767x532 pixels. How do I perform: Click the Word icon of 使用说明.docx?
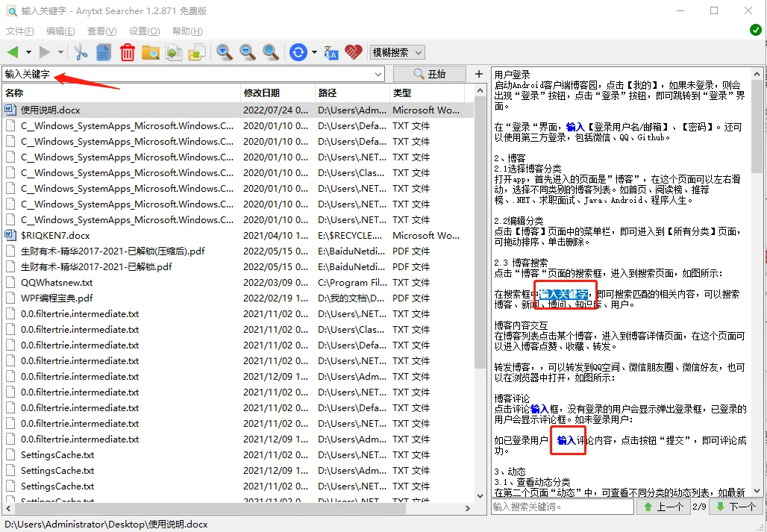(x=10, y=110)
